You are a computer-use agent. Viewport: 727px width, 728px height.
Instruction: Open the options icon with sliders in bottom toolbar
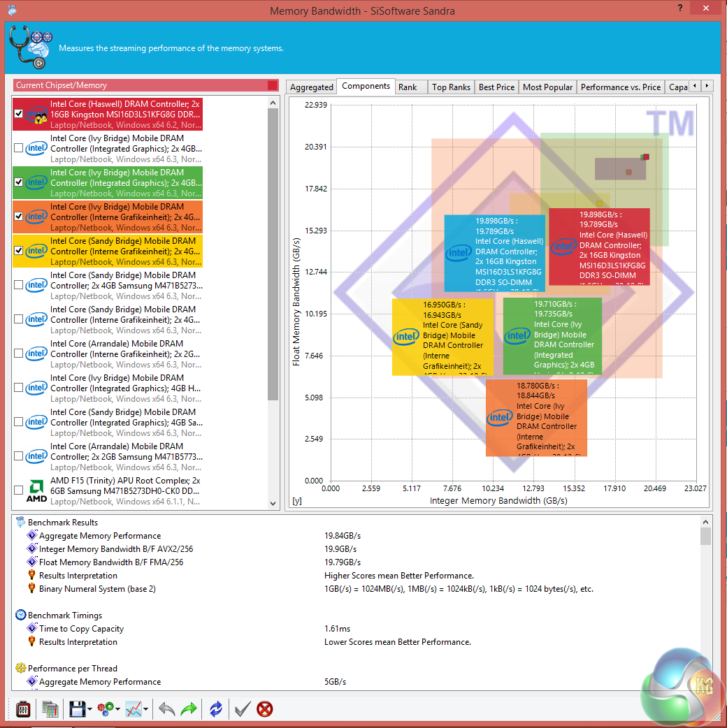pyautogui.click(x=23, y=709)
